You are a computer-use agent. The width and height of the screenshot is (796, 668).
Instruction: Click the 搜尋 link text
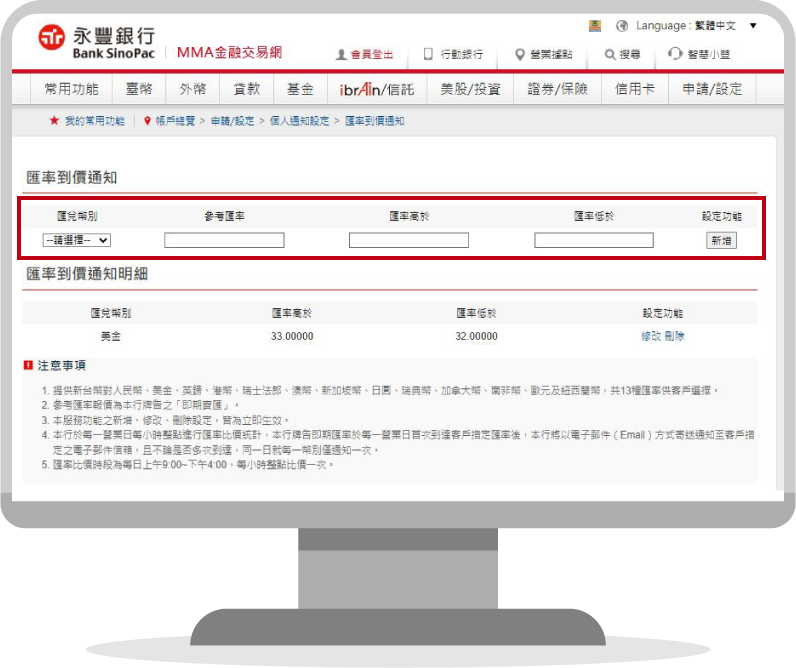(630, 54)
